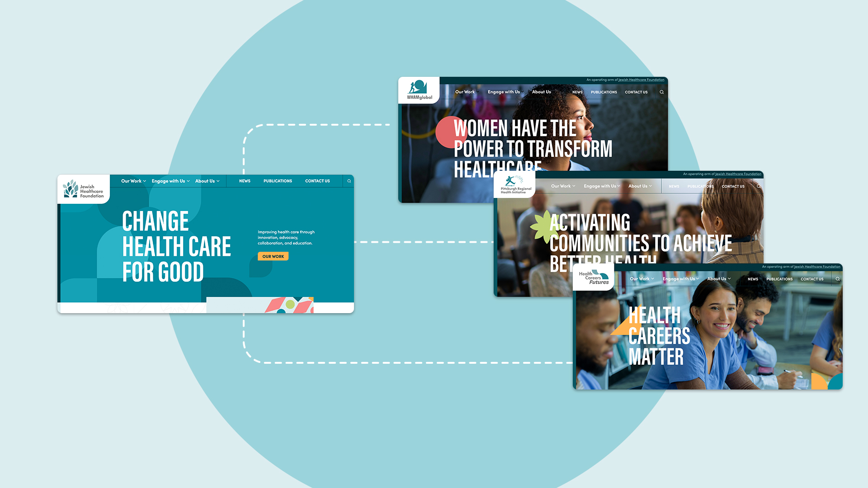The height and width of the screenshot is (488, 868).
Task: Click 'PUBLICATIONS' menu item on main foundation site
Action: pyautogui.click(x=277, y=181)
